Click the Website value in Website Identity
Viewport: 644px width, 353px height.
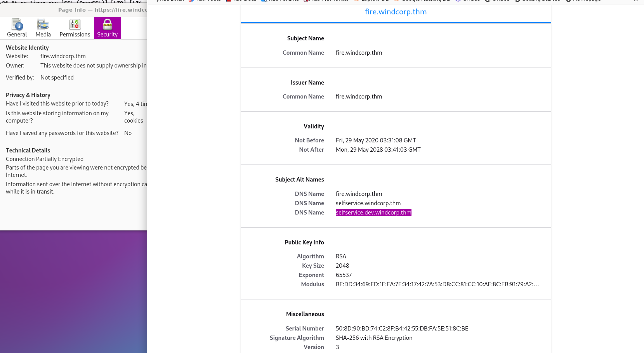(63, 56)
